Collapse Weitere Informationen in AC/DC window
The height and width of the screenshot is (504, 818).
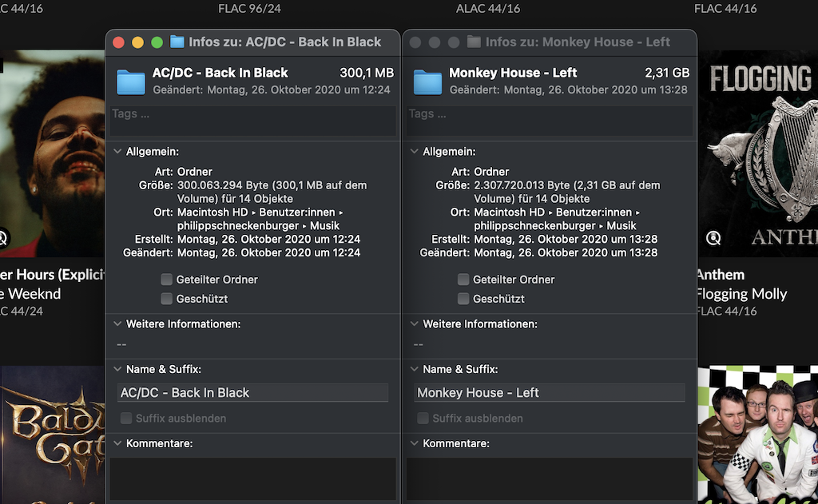click(117, 324)
